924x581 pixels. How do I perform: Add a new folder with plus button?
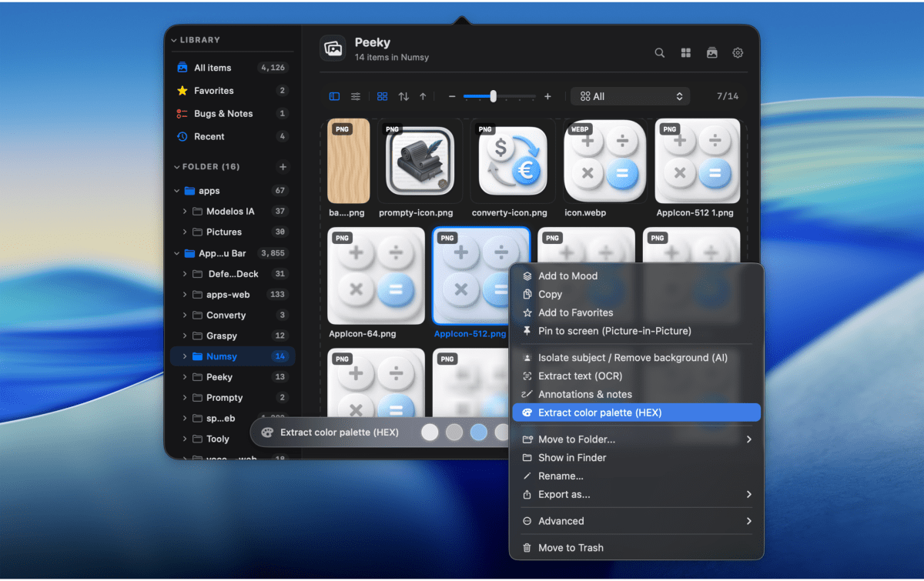pyautogui.click(x=283, y=167)
